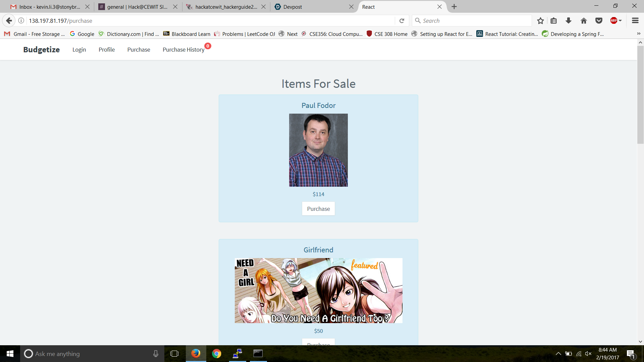Open Purchase History in the navbar
This screenshot has height=362, width=644.
coord(183,50)
